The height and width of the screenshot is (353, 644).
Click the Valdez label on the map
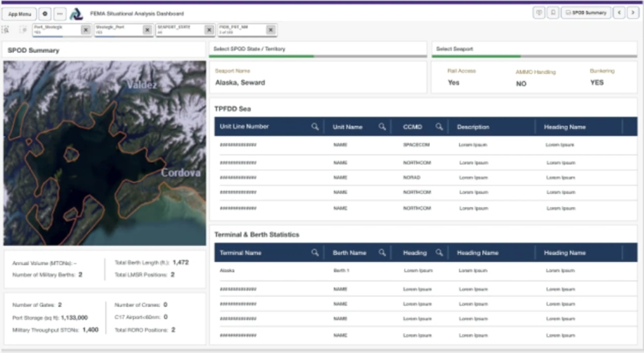(x=142, y=85)
